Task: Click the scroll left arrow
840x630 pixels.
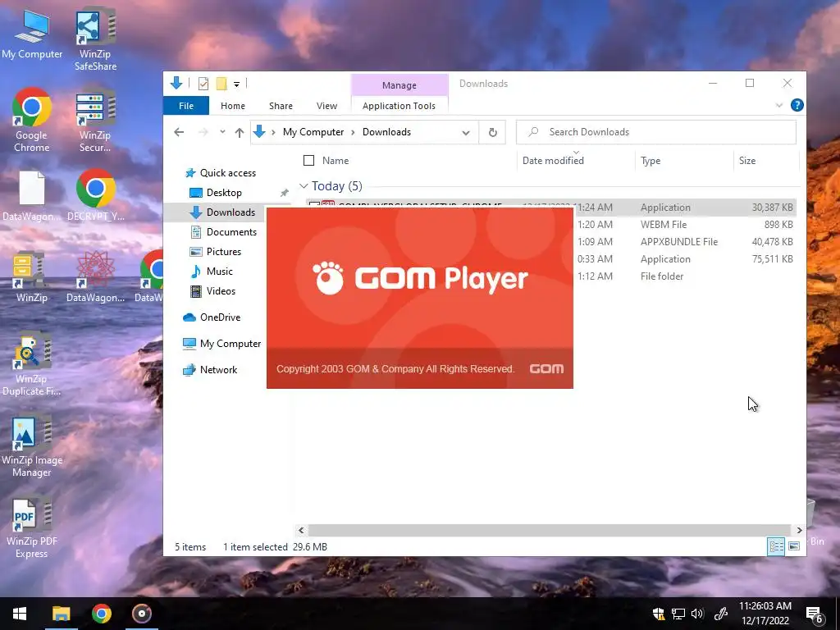Action: [301, 531]
